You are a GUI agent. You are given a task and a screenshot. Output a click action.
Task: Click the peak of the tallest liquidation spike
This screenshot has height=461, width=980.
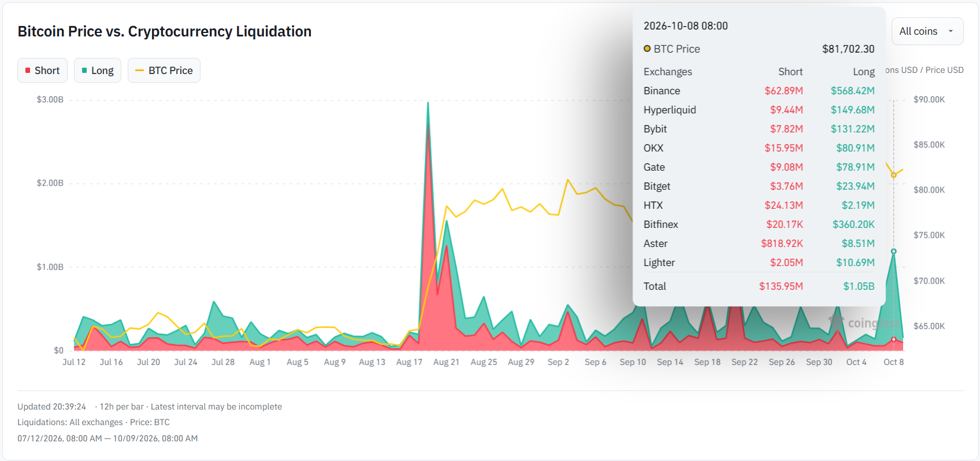428,102
